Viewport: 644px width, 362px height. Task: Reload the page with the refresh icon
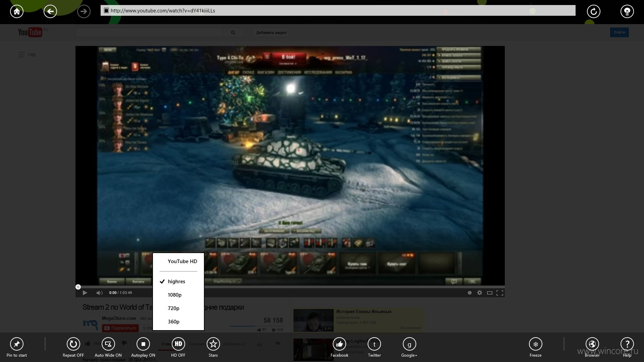coord(593,12)
